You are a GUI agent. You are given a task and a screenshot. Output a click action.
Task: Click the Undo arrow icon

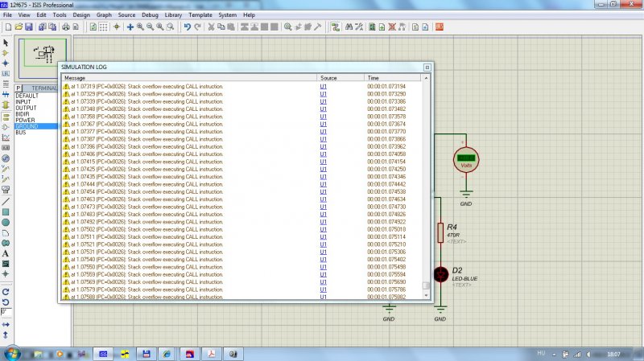(x=187, y=27)
